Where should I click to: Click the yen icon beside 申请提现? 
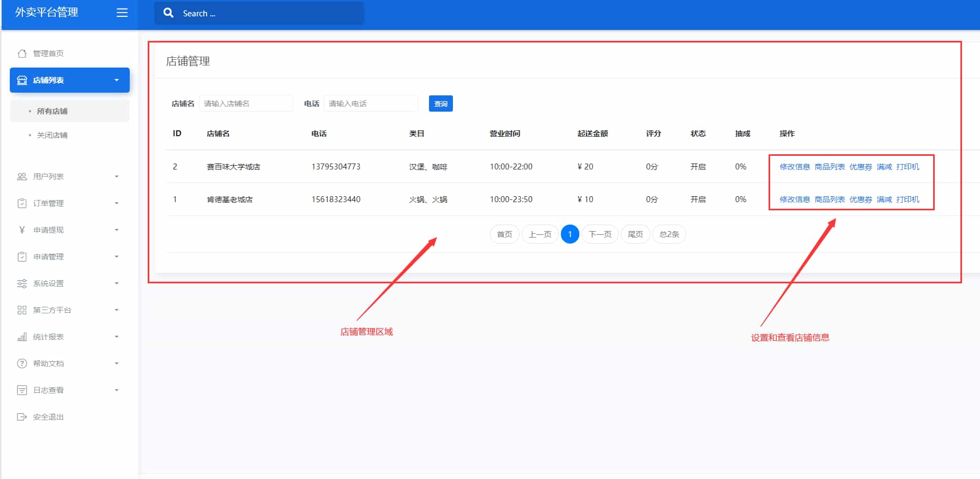22,230
